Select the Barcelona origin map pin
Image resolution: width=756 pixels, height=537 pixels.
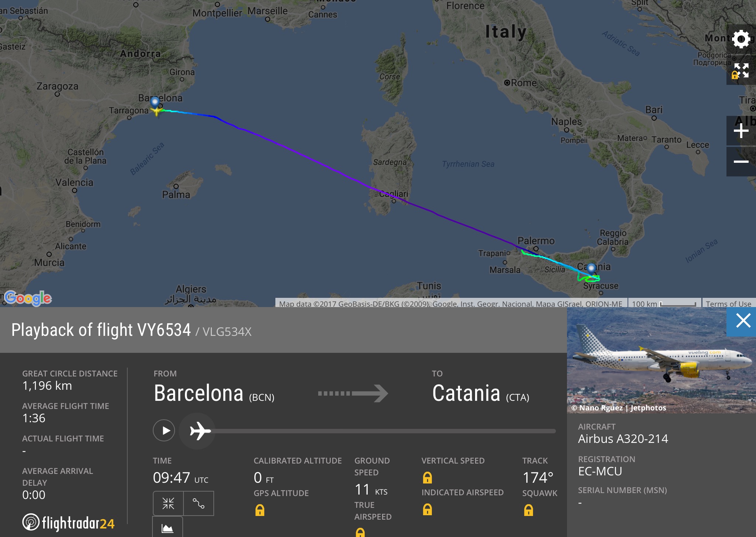(x=155, y=102)
